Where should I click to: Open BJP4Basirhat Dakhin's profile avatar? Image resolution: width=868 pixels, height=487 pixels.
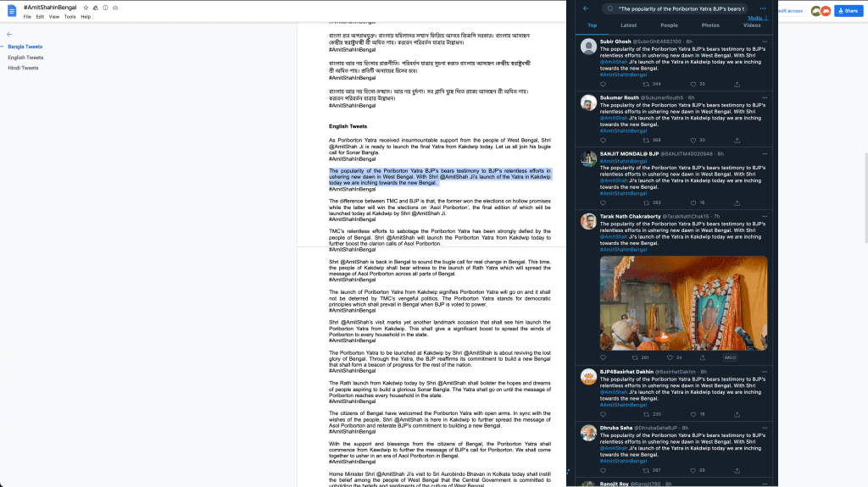pyautogui.click(x=588, y=377)
